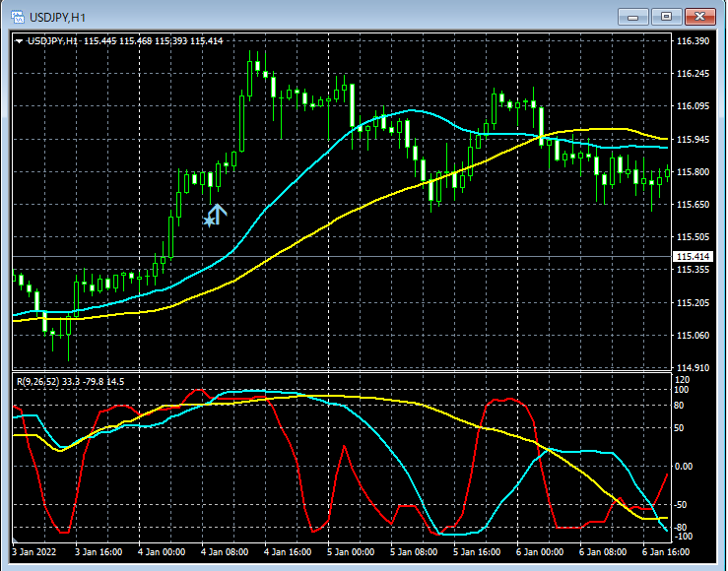Screen dimensions: 728x571
Task: Click the 4 Jan 08:00 time axis label
Action: click(225, 552)
